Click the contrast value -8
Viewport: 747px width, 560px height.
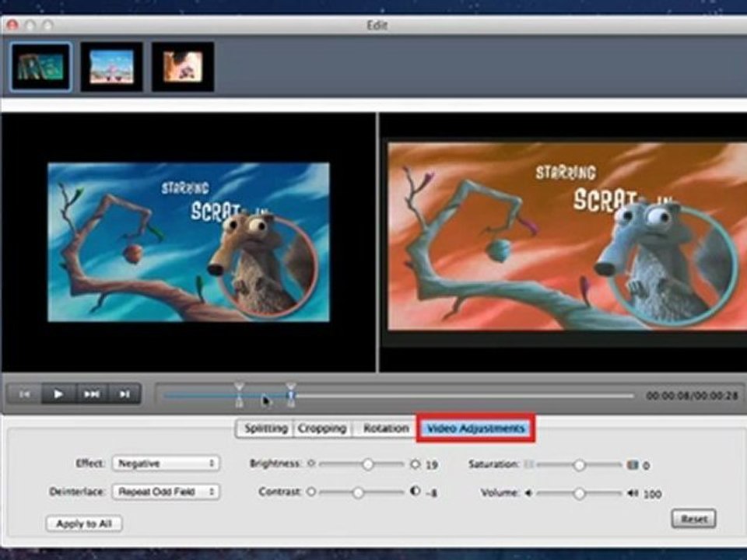431,493
